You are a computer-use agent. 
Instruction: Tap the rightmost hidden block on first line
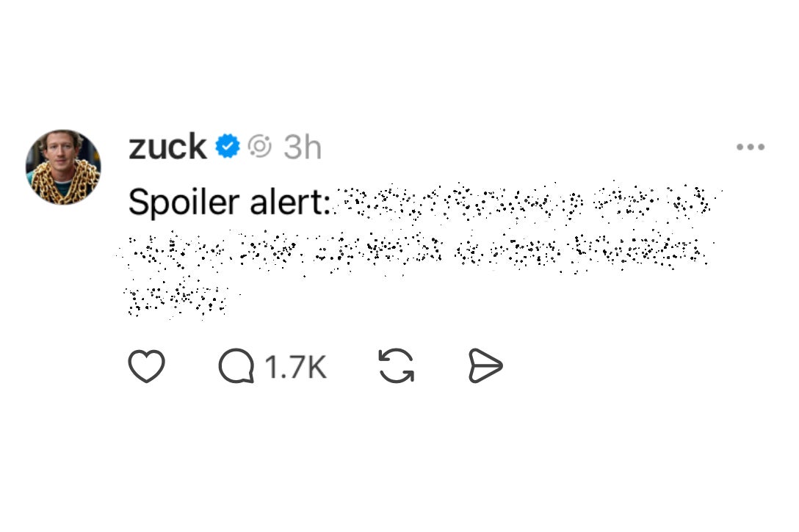tap(690, 200)
